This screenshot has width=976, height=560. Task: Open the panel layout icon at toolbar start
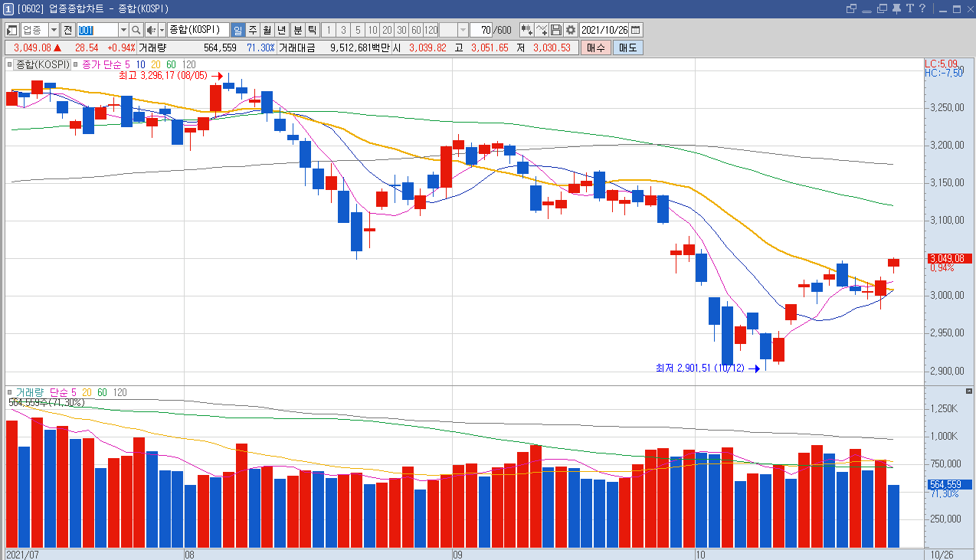(x=13, y=30)
